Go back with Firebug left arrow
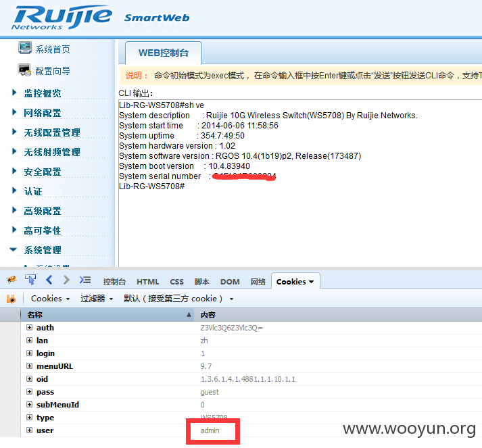 [x=49, y=280]
